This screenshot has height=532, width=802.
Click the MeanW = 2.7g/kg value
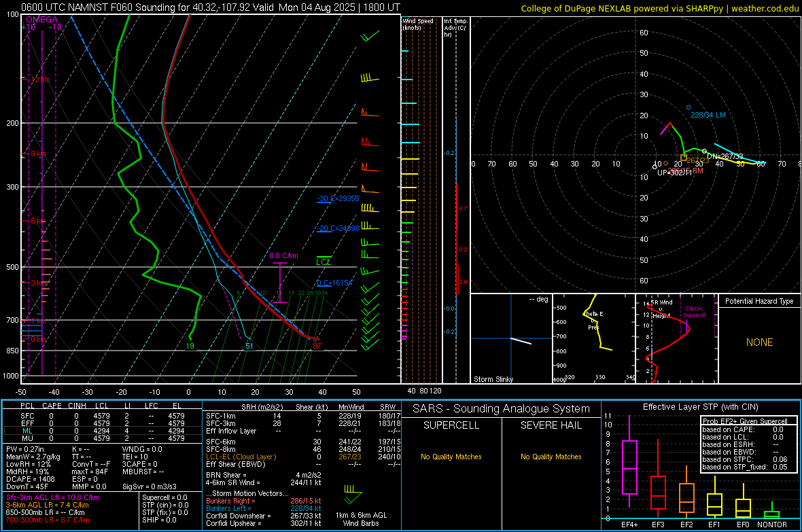pos(33,457)
